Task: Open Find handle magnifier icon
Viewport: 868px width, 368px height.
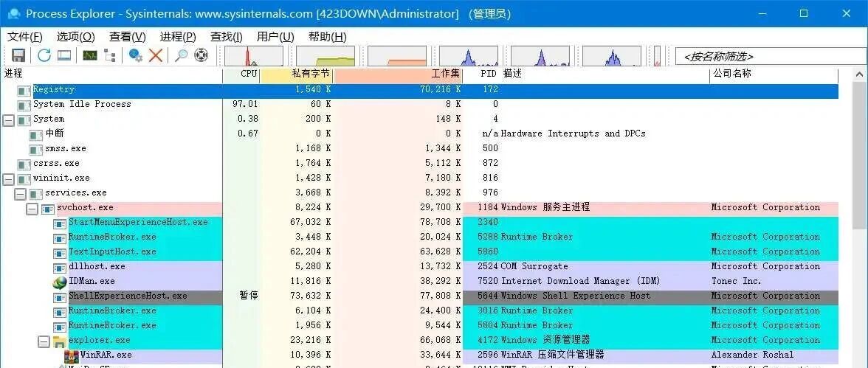Action: tap(181, 55)
